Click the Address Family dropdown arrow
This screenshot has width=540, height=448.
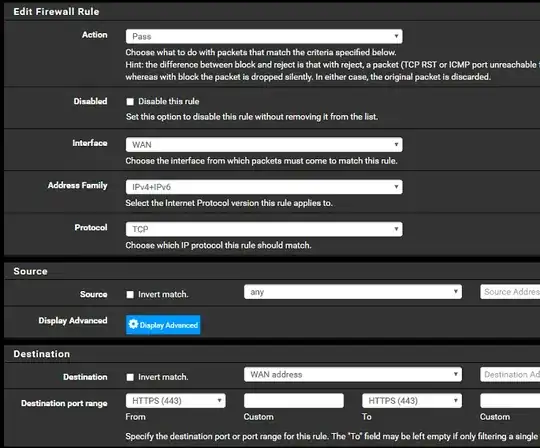(x=396, y=187)
